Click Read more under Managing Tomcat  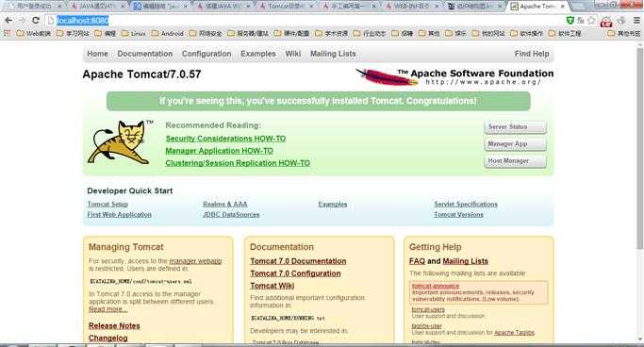pos(108,309)
